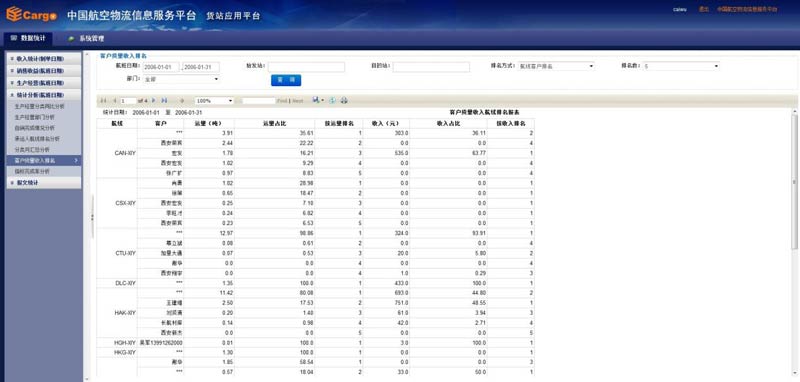Refresh the report with the circular icon
Screen dimensions: 800x382
(x=332, y=100)
